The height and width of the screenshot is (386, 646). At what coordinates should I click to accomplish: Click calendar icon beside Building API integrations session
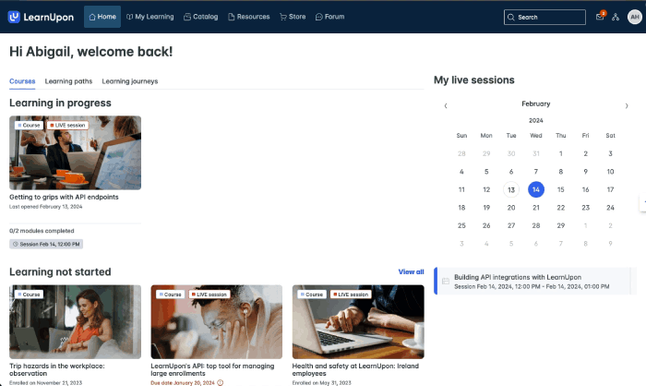446,281
